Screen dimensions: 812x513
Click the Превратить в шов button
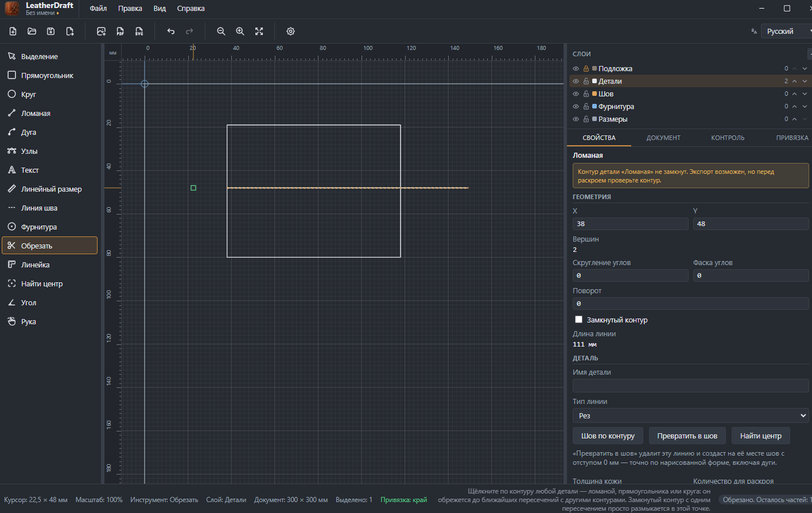687,436
